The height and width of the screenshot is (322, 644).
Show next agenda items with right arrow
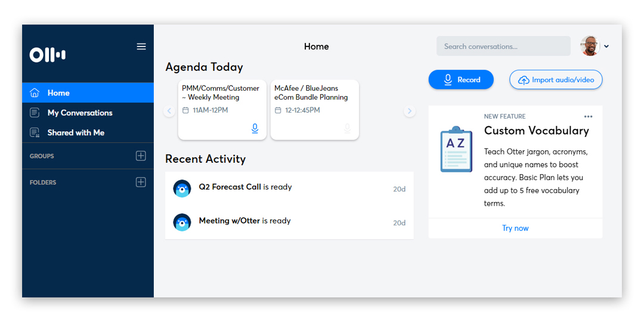410,111
